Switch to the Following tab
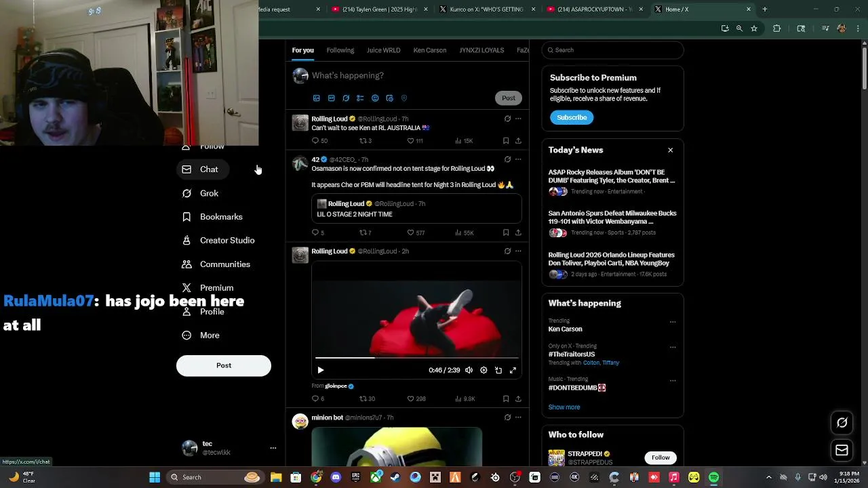The image size is (868, 488). [x=340, y=50]
